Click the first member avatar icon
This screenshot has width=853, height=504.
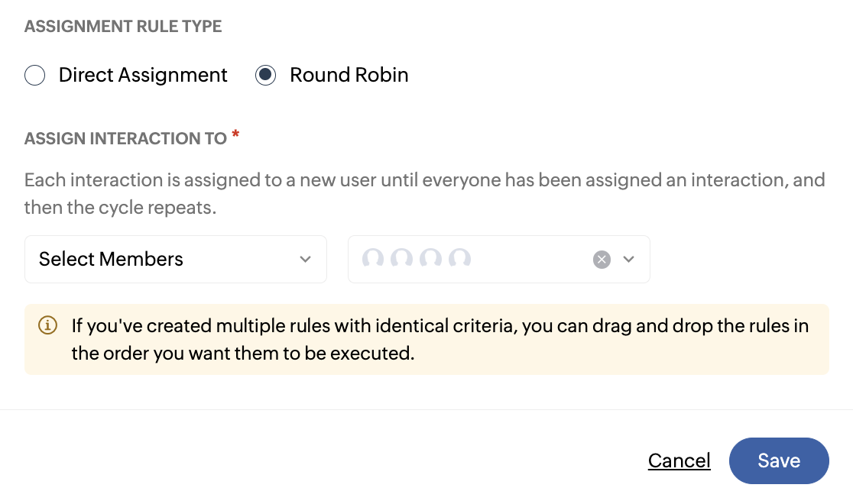tap(373, 259)
